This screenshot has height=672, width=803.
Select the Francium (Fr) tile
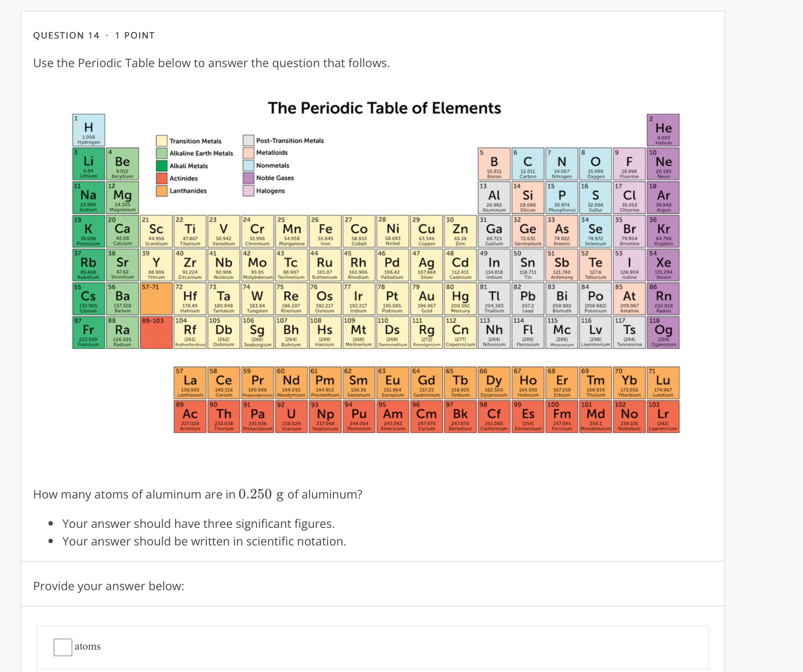click(89, 332)
